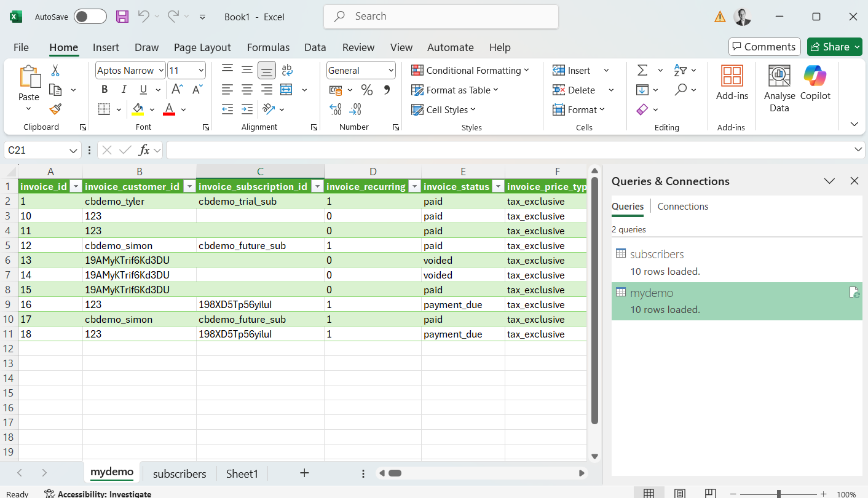Click the Cut scissors icon

point(55,71)
